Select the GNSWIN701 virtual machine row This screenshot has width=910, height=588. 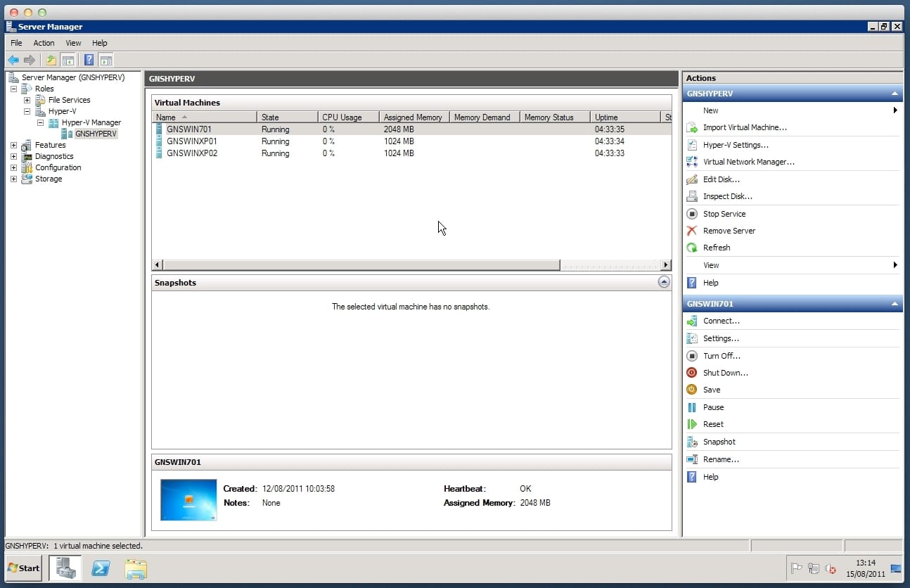coord(411,129)
